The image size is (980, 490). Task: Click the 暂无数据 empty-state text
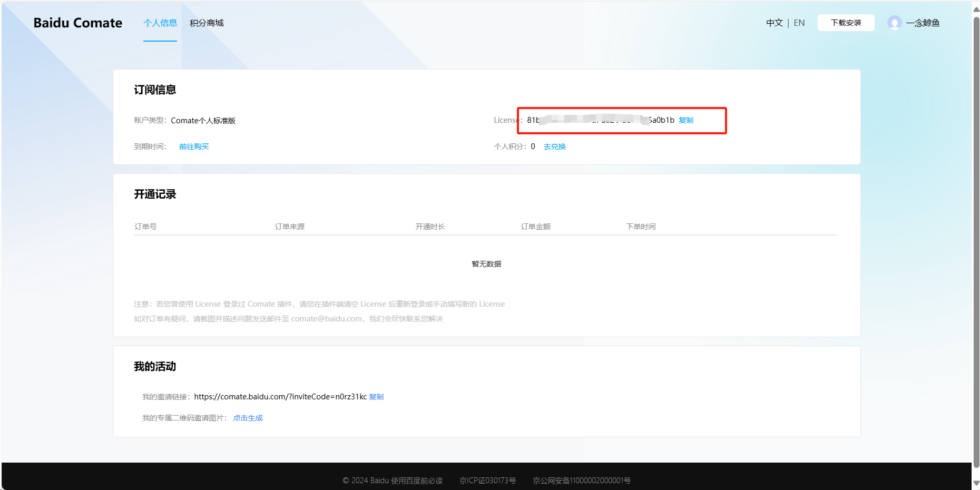tap(486, 264)
